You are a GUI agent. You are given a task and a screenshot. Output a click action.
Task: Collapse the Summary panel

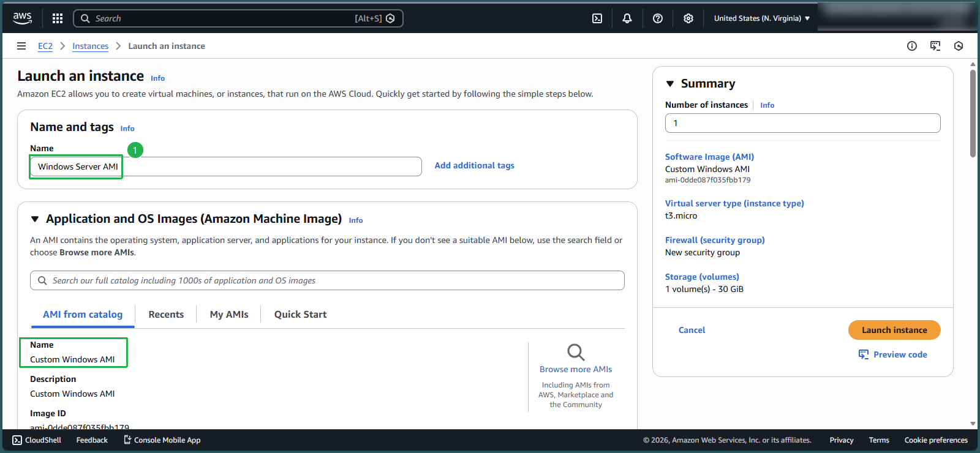click(x=670, y=84)
